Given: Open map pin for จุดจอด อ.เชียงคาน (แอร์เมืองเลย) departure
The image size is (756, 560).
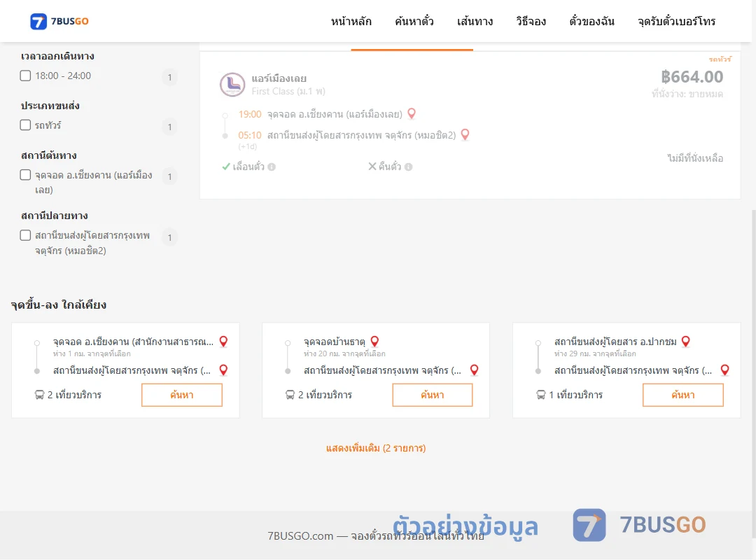Looking at the screenshot, I should click(412, 114).
